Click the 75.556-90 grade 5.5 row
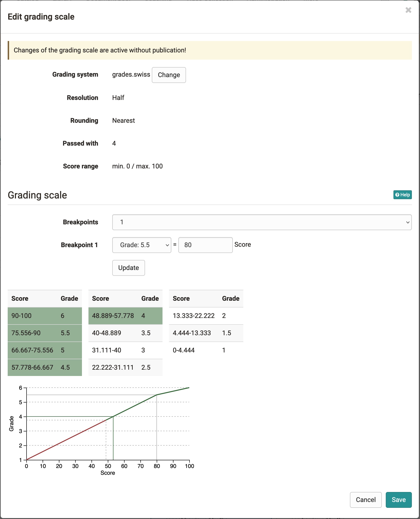This screenshot has height=519, width=420. point(45,333)
